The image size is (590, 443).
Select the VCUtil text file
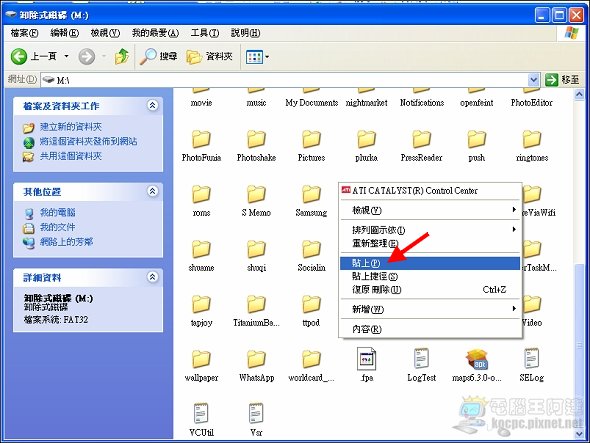coord(201,419)
